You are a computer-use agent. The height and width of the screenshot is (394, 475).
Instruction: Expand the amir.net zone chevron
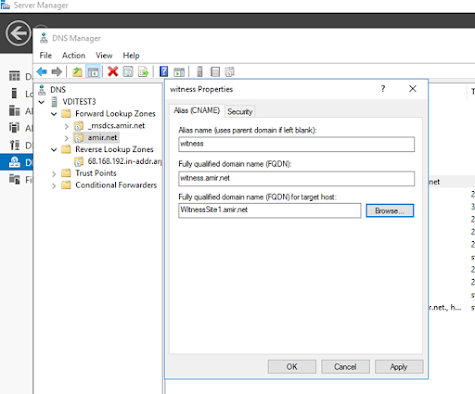point(66,138)
